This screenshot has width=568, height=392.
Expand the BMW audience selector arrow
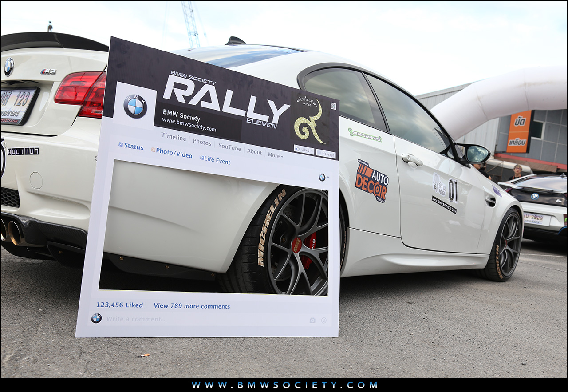328,178
